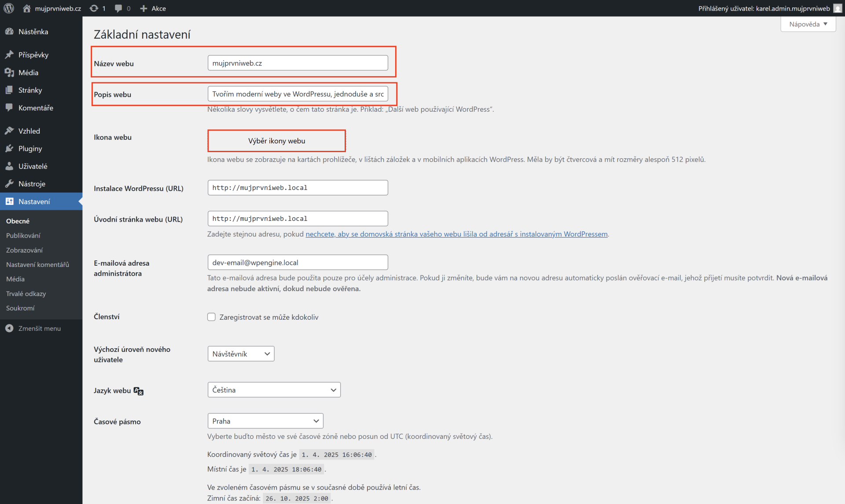Click the translation icon next to Jazyk webu
The image size is (845, 504).
click(138, 391)
